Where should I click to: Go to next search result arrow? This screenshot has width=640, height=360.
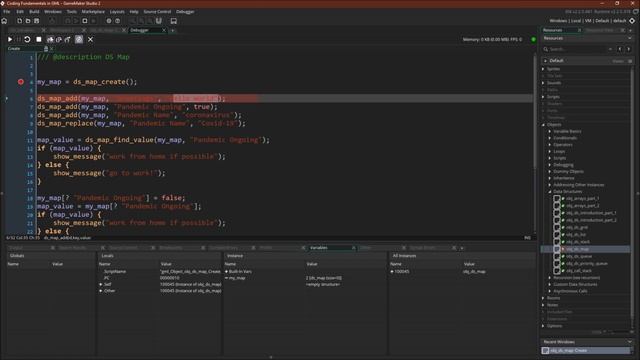click(x=629, y=49)
